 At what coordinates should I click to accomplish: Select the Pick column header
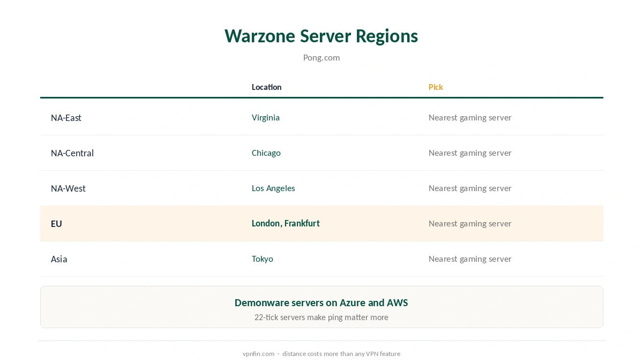436,87
